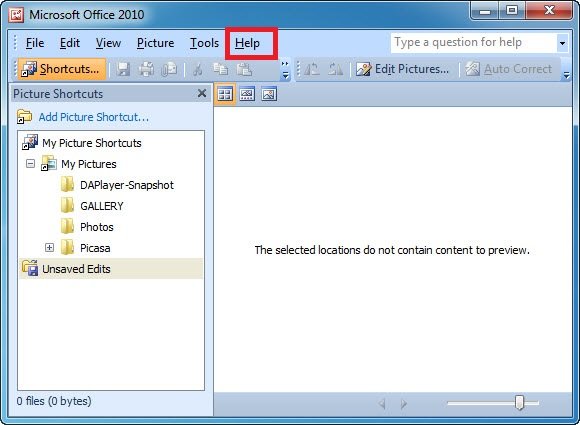
Task: Select the Picasa folder
Action: [x=95, y=248]
